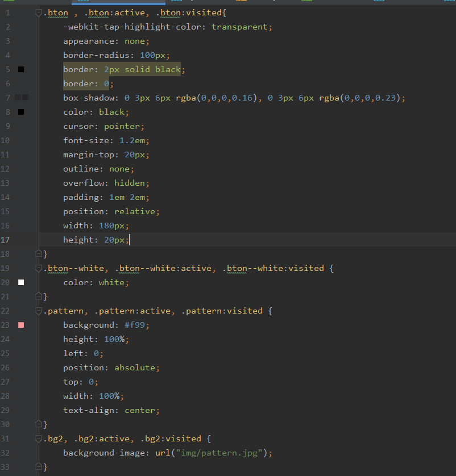Click the fold end marker on line 30

[x=39, y=424]
